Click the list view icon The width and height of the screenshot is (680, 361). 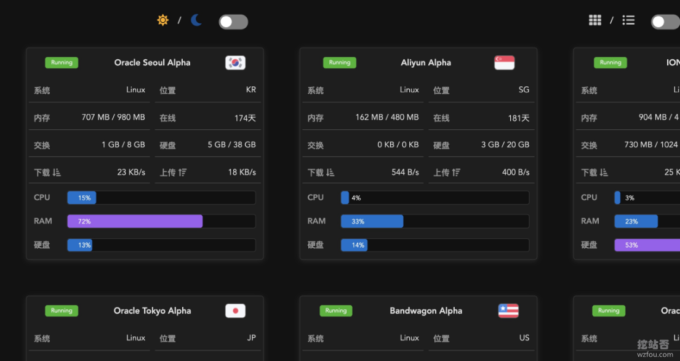click(628, 20)
